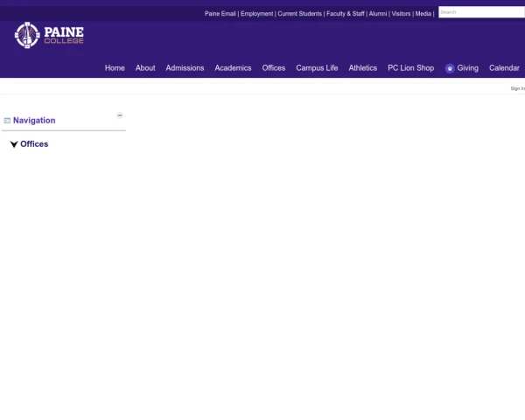Click the Paine Email link
This screenshot has width=525, height=420.
point(220,14)
